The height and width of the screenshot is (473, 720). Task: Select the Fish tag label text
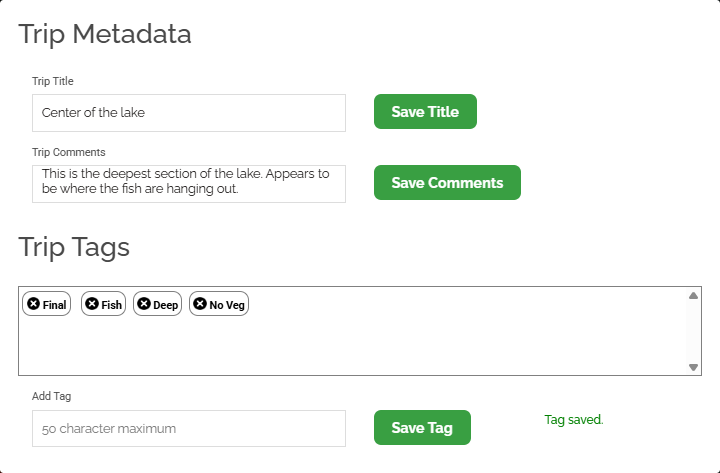pyautogui.click(x=111, y=305)
